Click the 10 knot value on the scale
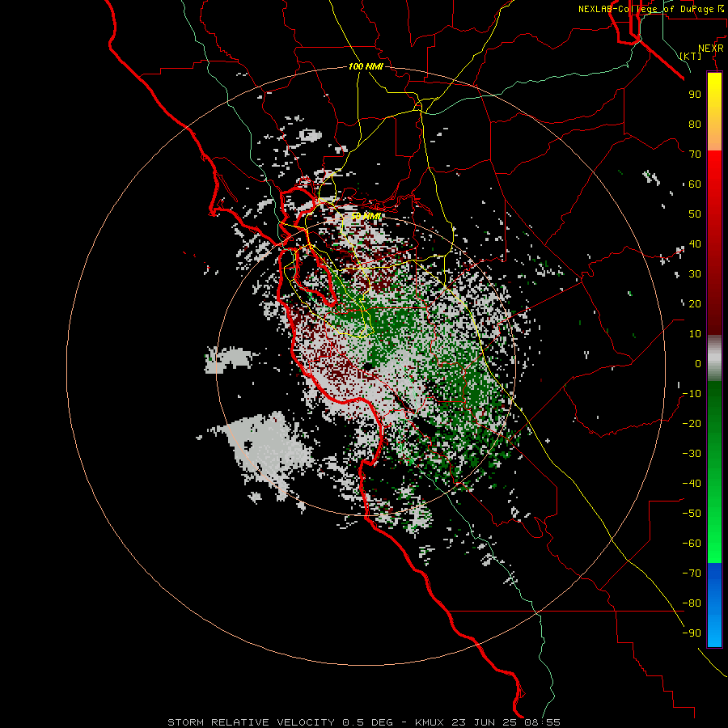Screen dimensions: 728x728 pos(695,334)
